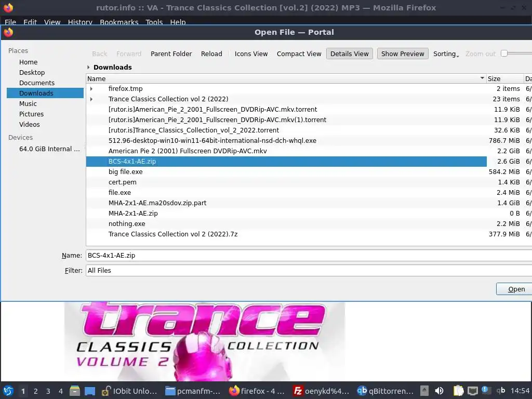Screen dimensions: 532x399
Task: Click the Size column header
Action: tap(505, 78)
